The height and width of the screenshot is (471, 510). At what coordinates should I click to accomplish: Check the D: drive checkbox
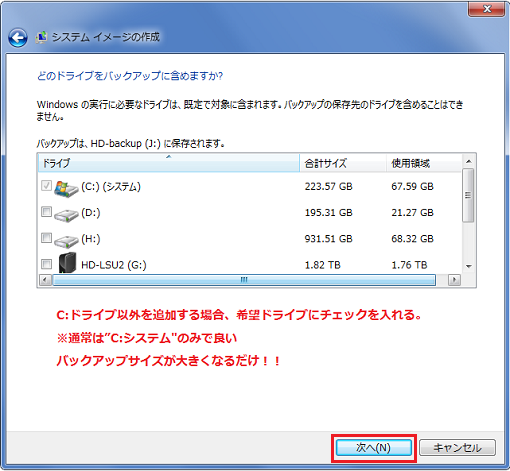coord(46,212)
